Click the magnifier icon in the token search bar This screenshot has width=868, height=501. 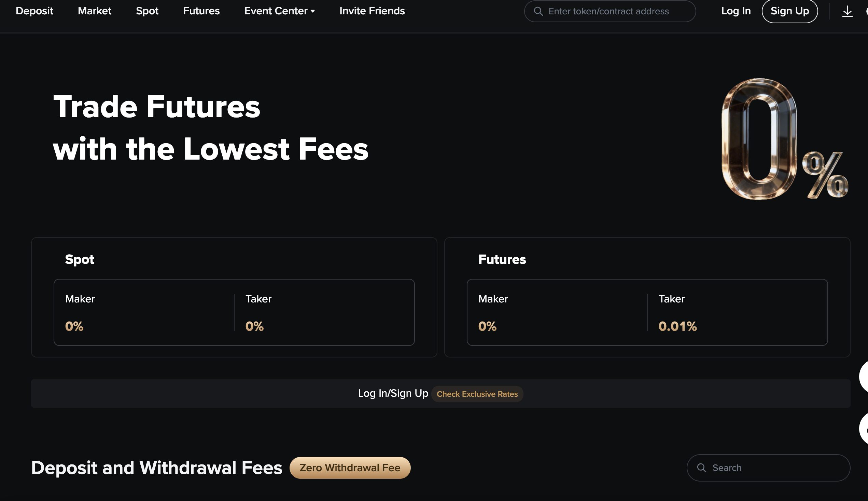[539, 11]
